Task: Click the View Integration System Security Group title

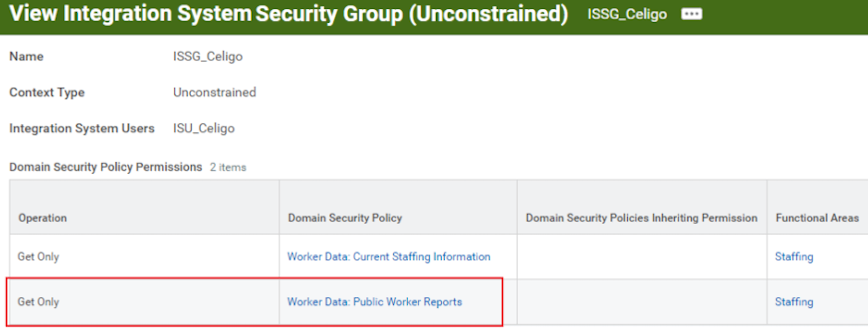Action: coord(289,14)
